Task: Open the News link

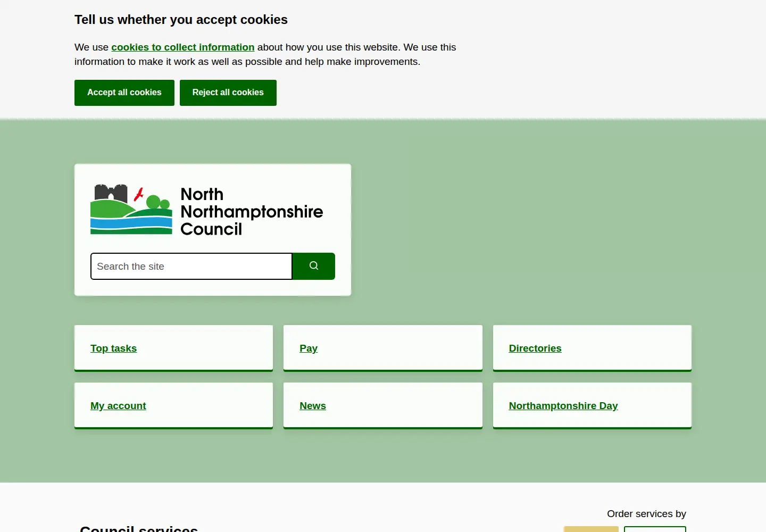Action: coord(313,406)
